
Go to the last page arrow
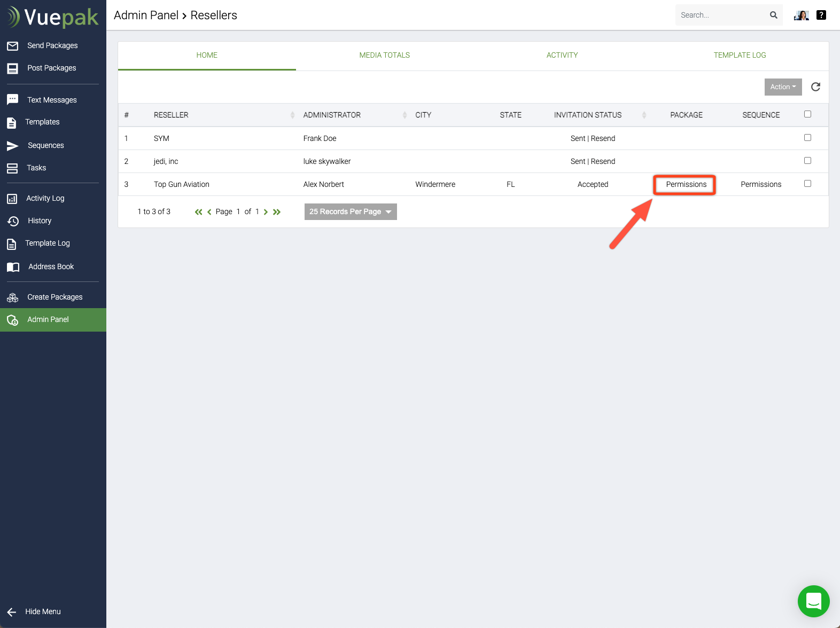tap(277, 212)
